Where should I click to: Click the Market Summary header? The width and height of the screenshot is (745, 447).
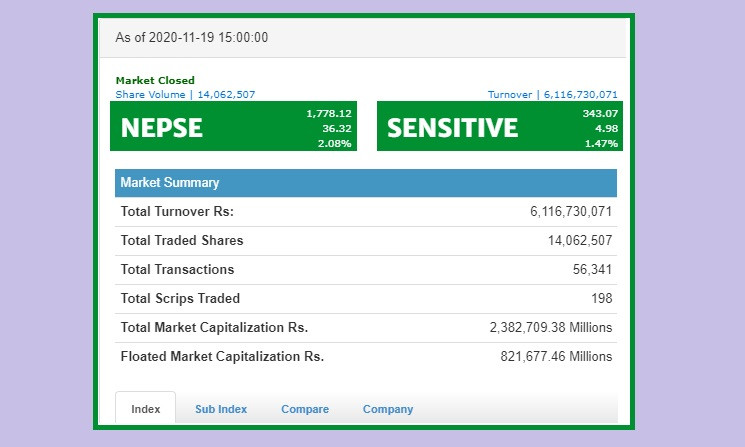(x=366, y=183)
